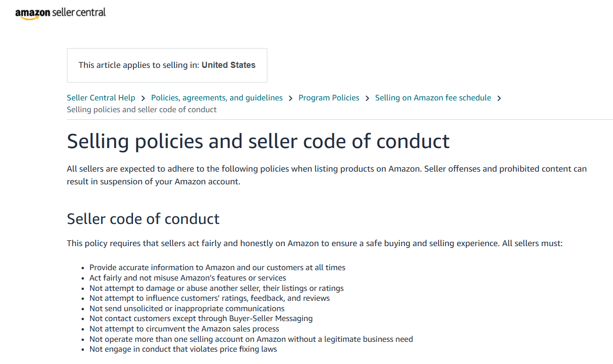Go to the Program Policies breadcrumb

coord(329,98)
